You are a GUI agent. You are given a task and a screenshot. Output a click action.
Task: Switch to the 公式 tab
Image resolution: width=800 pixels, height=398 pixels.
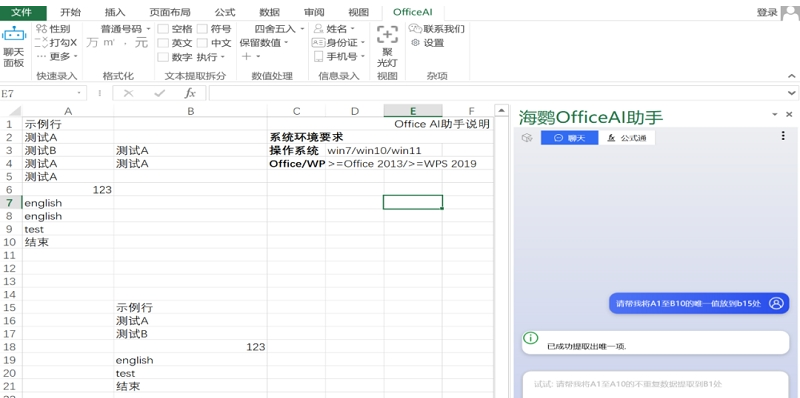pos(225,12)
